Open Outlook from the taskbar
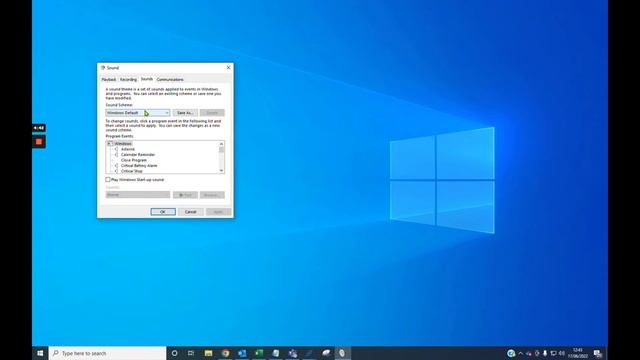The image size is (640, 360). coord(242,353)
